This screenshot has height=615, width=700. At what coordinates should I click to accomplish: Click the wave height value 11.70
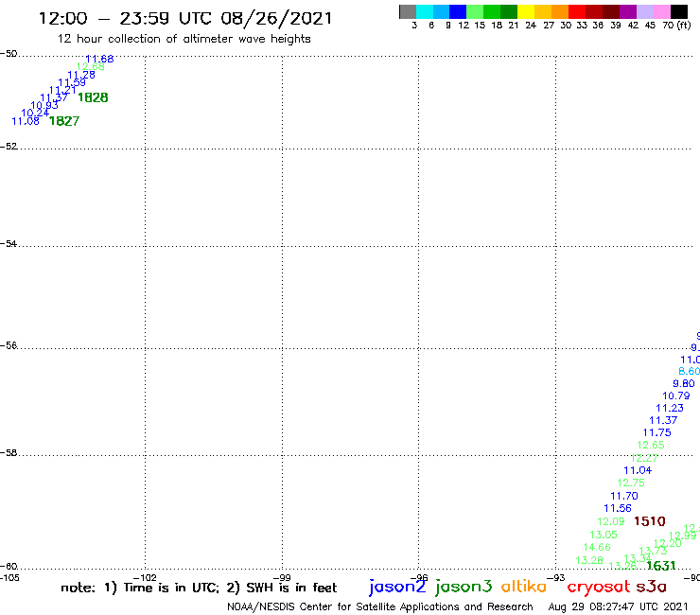624,496
